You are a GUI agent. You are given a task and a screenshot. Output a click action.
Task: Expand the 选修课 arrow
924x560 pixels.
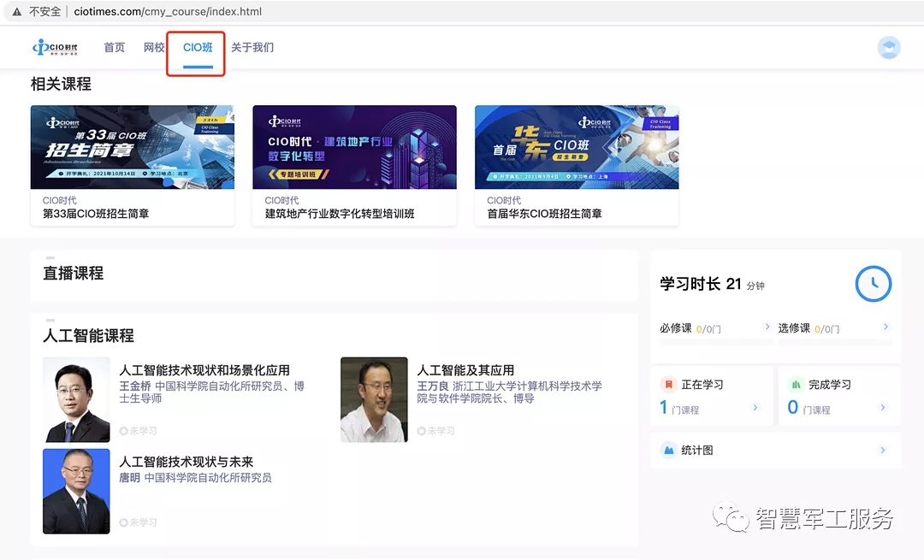point(885,327)
